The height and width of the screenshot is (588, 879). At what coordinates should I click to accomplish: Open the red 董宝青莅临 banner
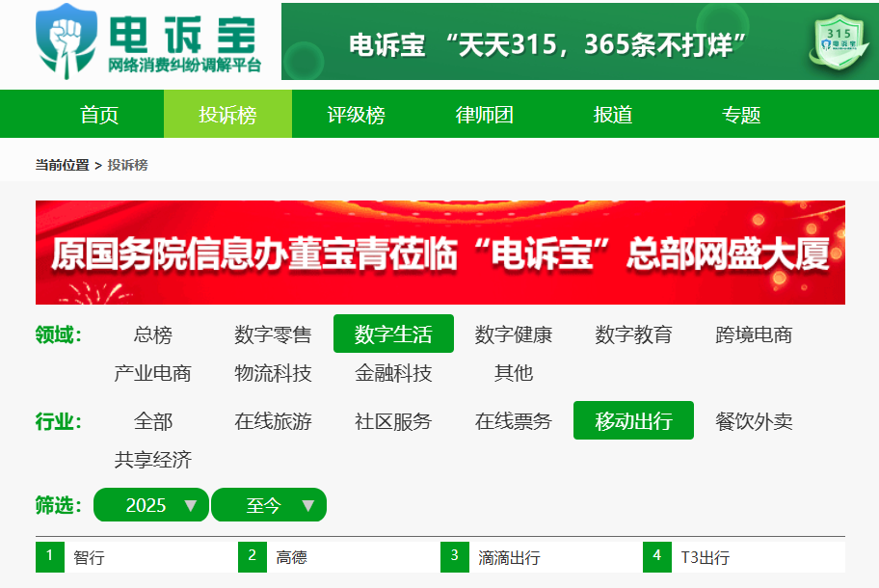click(x=440, y=253)
